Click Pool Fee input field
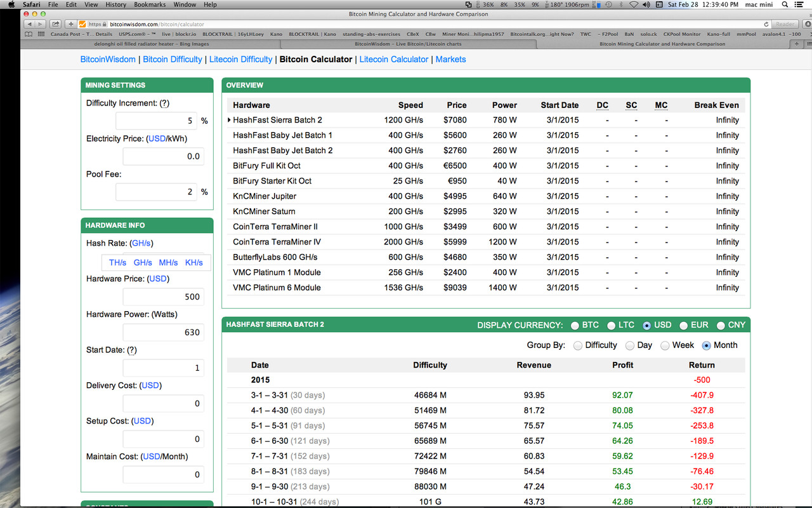The image size is (812, 508). click(156, 192)
